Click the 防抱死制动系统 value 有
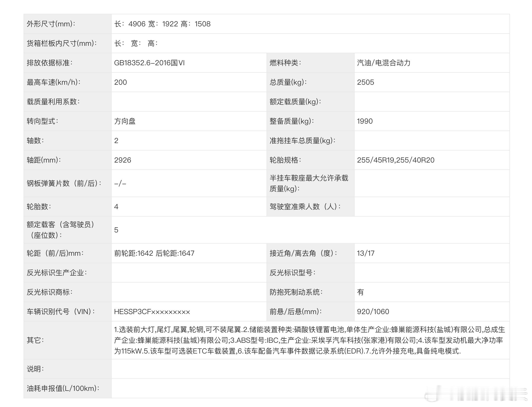This screenshot has width=532, height=407. 360,292
